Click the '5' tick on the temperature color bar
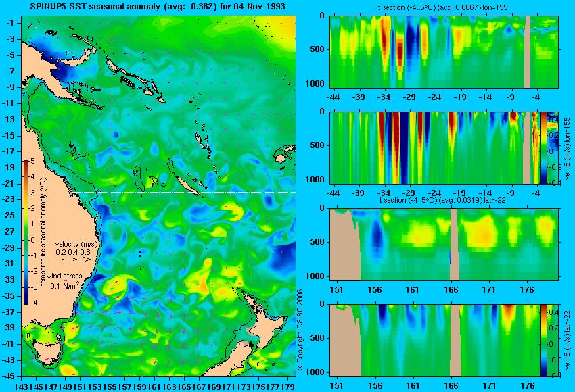 tap(32, 161)
